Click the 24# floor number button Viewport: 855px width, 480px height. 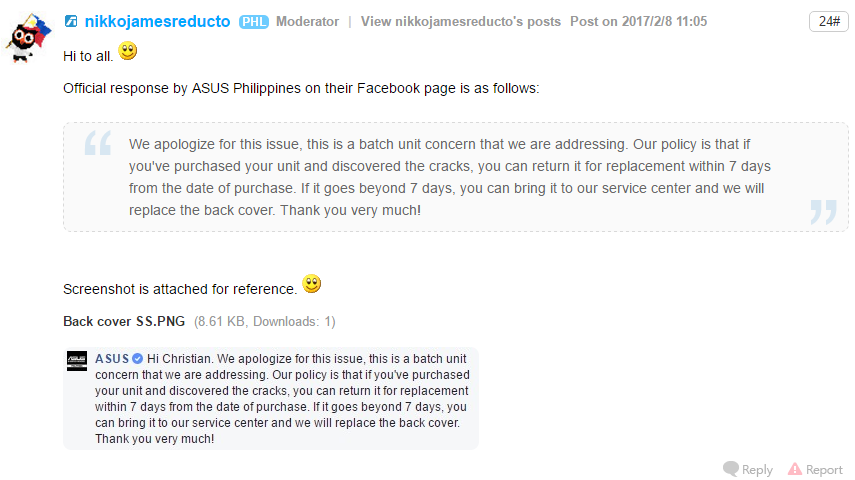[x=828, y=21]
